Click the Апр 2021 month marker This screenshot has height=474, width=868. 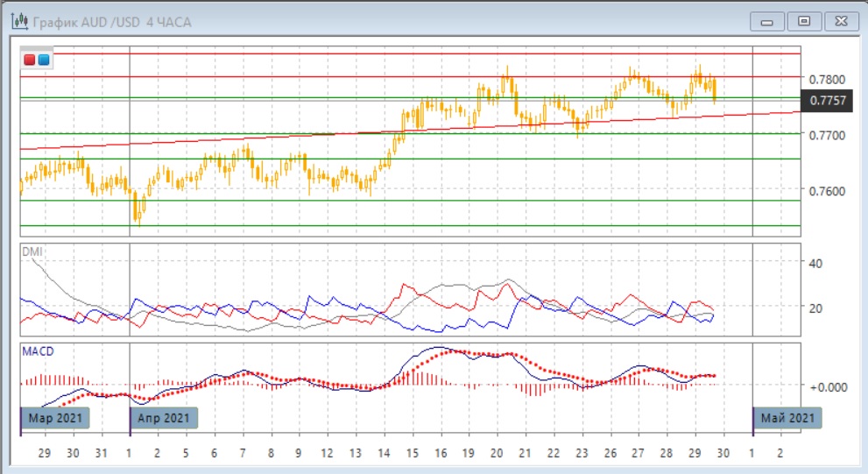point(164,418)
